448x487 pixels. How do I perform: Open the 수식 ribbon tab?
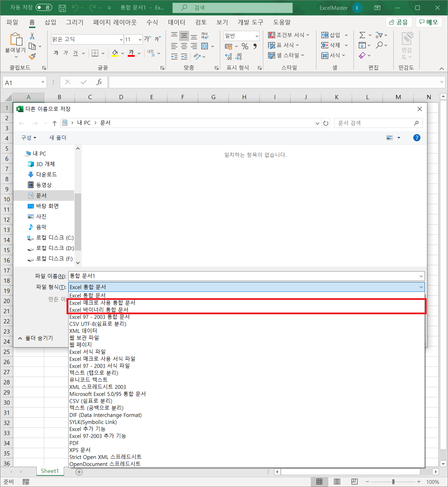coord(152,22)
